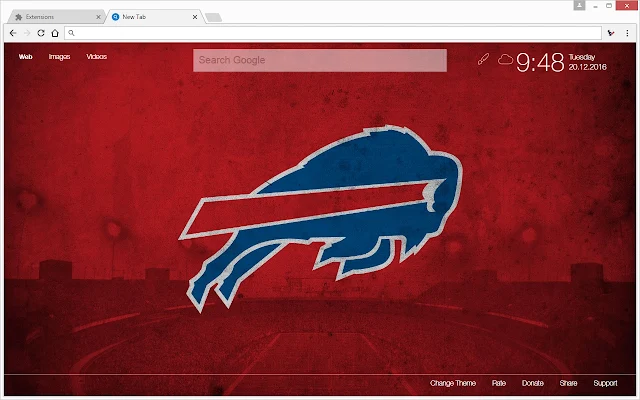
Task: Click Change Theme in the footer
Action: click(453, 383)
